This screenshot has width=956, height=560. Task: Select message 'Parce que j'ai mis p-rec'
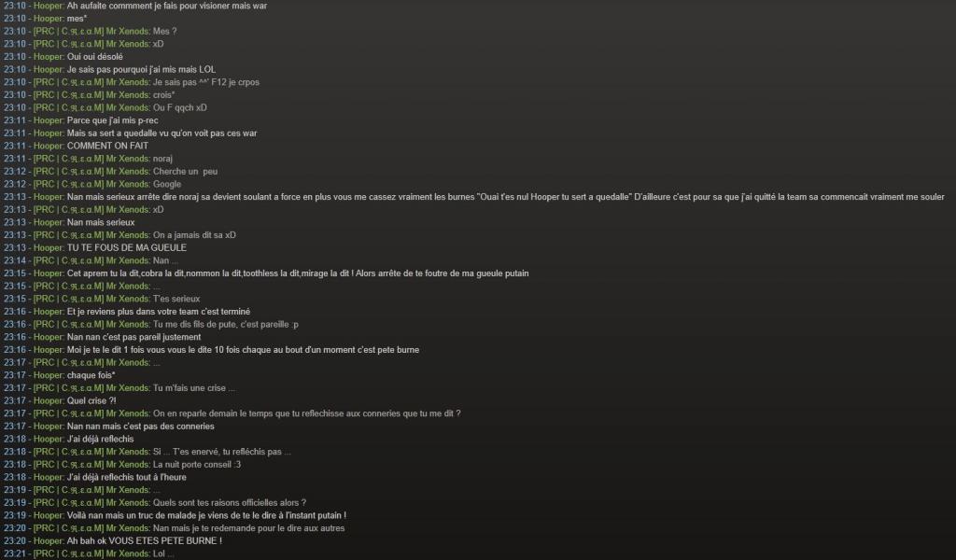pyautogui.click(x=113, y=120)
